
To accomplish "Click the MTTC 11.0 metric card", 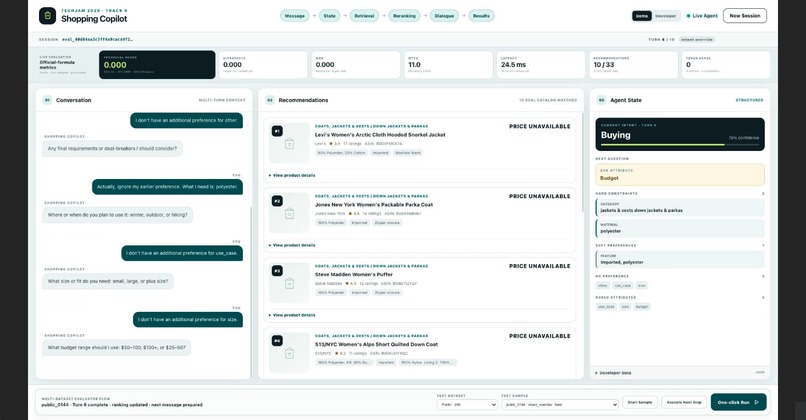I will pyautogui.click(x=448, y=65).
